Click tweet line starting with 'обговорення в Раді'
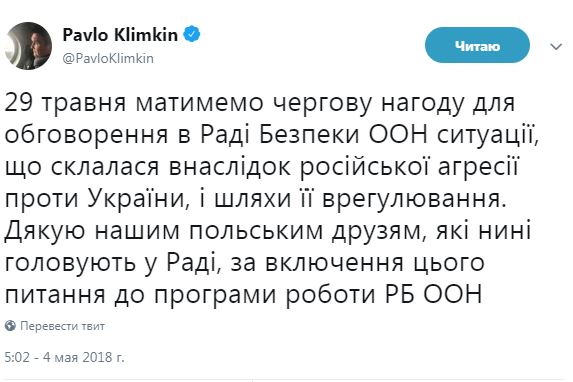Screen dimensions: 573x382 [x=272, y=135]
